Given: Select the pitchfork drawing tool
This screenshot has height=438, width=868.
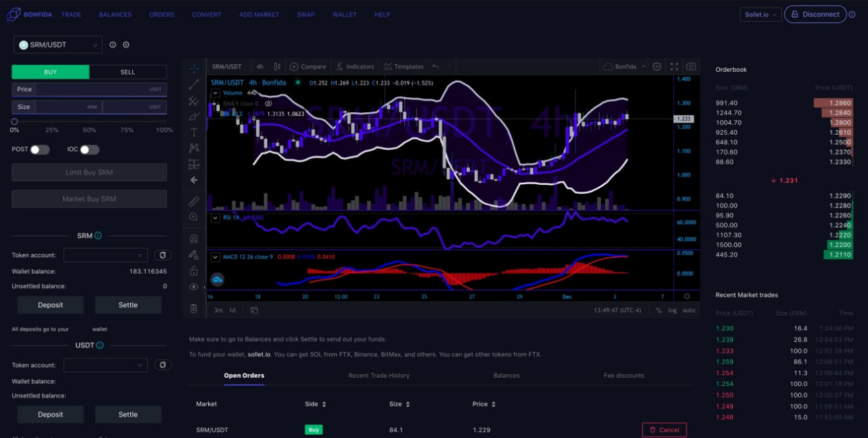Looking at the screenshot, I should click(194, 101).
